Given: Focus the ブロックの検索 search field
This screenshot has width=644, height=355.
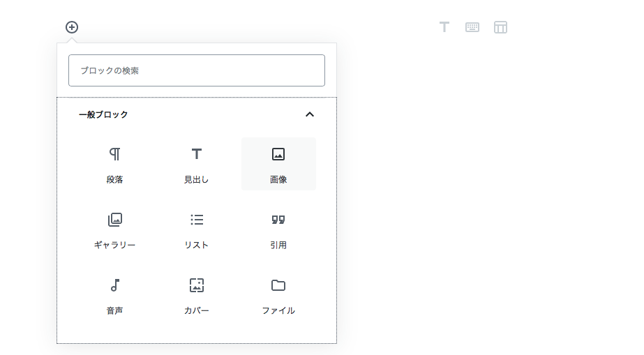Looking at the screenshot, I should coord(197,70).
